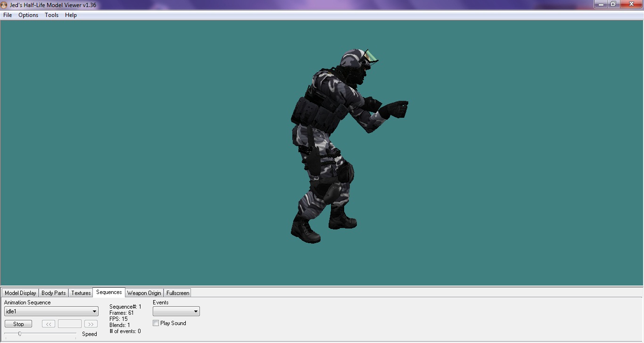Click the 'Animation Sequence' label
This screenshot has width=644, height=343.
point(27,302)
